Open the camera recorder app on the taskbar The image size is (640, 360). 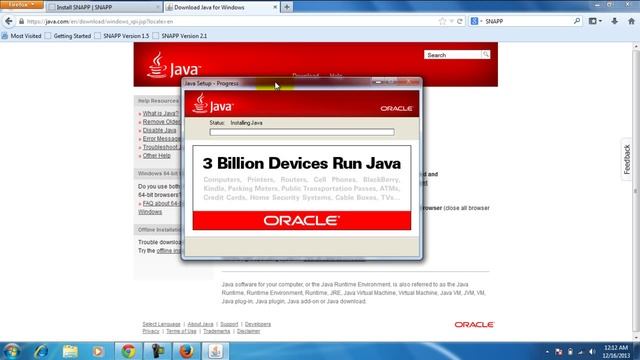click(158, 351)
